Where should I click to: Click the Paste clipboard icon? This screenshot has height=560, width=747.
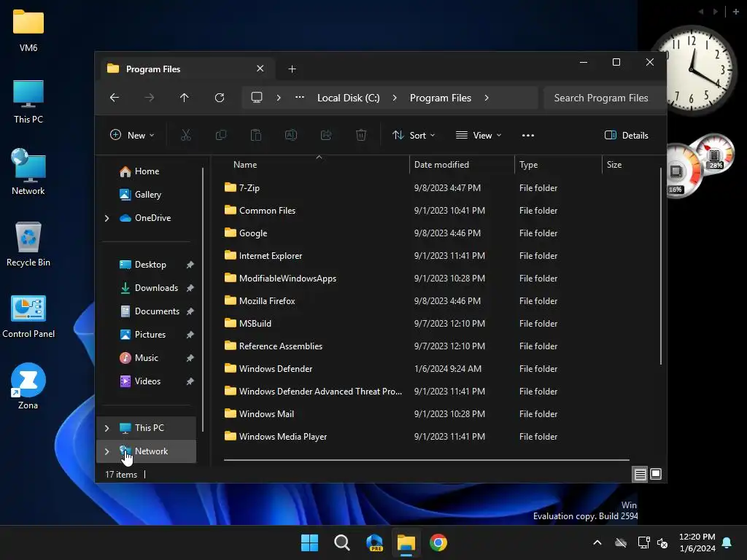(x=256, y=135)
